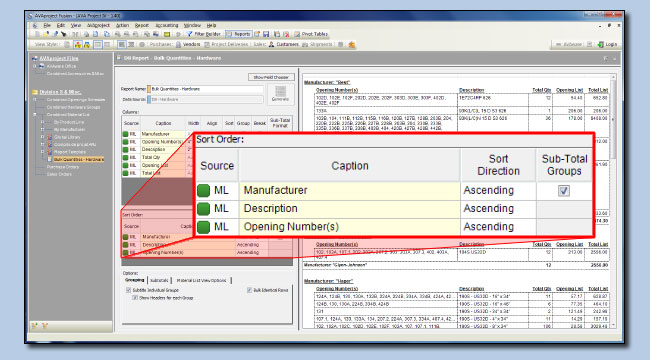
Task: Toggle Subtitle Individual Groups checkbox
Action: pyautogui.click(x=129, y=290)
